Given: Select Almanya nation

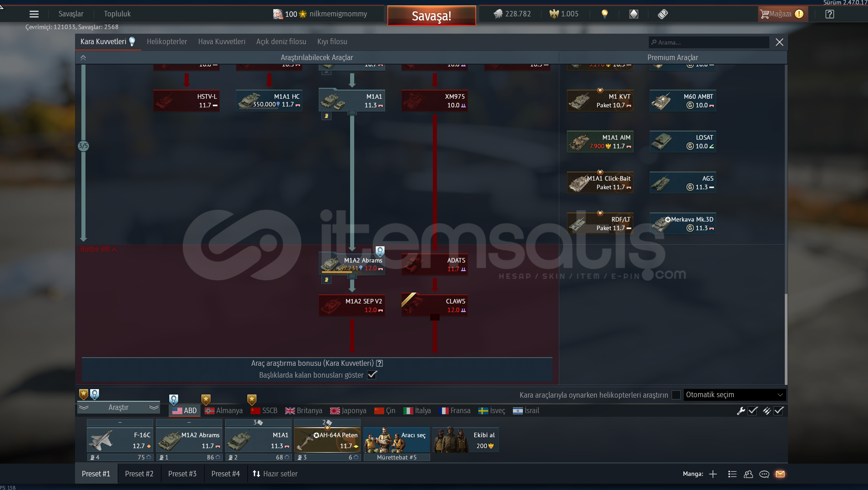Looking at the screenshot, I should tap(224, 411).
